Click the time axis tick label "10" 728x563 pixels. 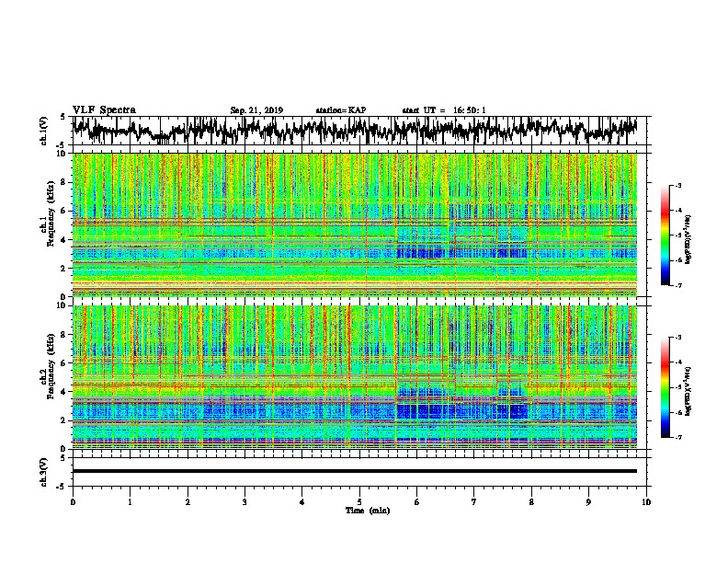(646, 502)
